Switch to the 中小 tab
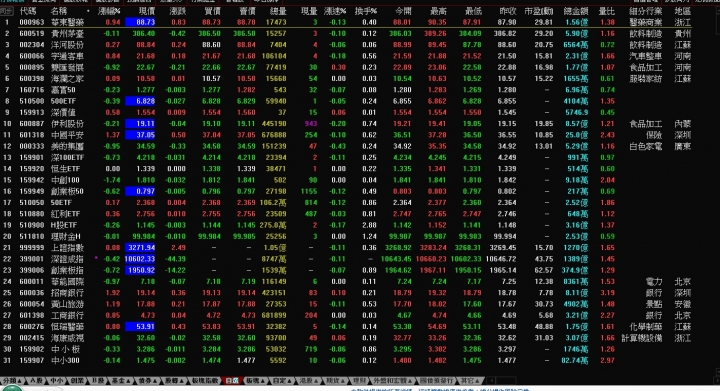This screenshot has height=391, width=720. 57,380
